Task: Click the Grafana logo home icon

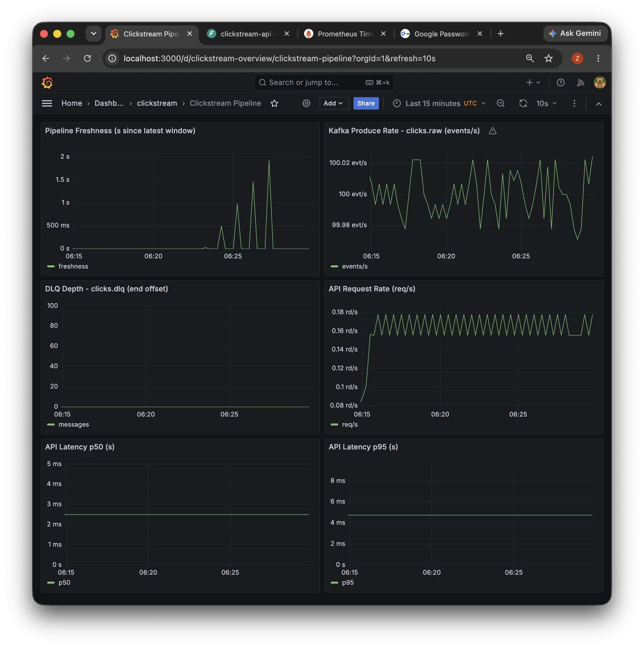Action: [47, 83]
